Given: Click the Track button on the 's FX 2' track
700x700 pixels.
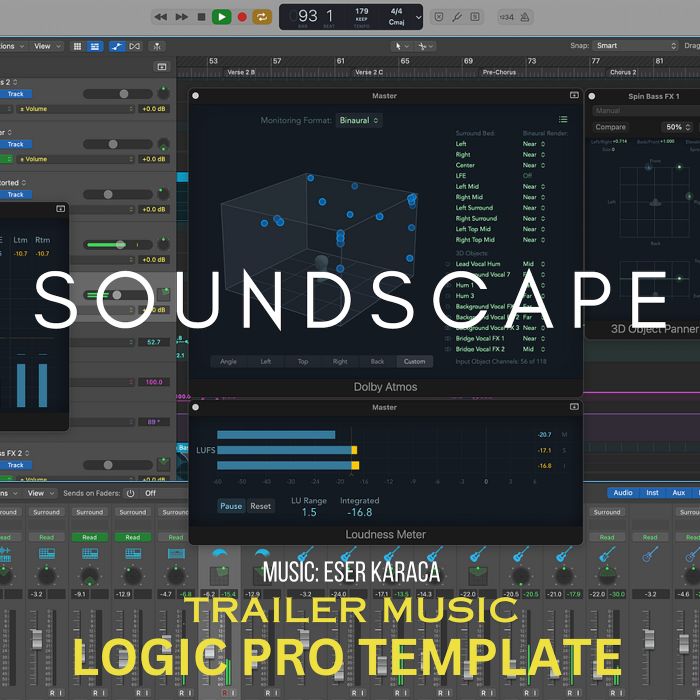Looking at the screenshot, I should [16, 465].
